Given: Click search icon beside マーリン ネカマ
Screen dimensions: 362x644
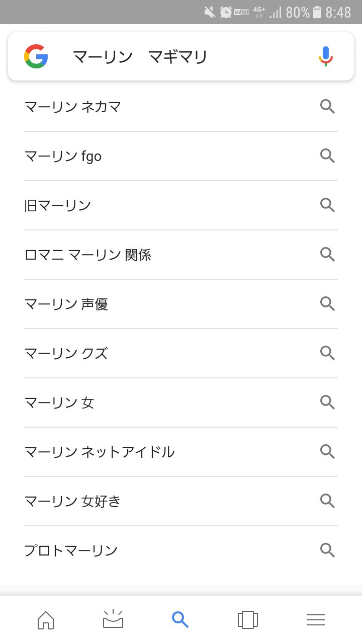Looking at the screenshot, I should point(327,106).
